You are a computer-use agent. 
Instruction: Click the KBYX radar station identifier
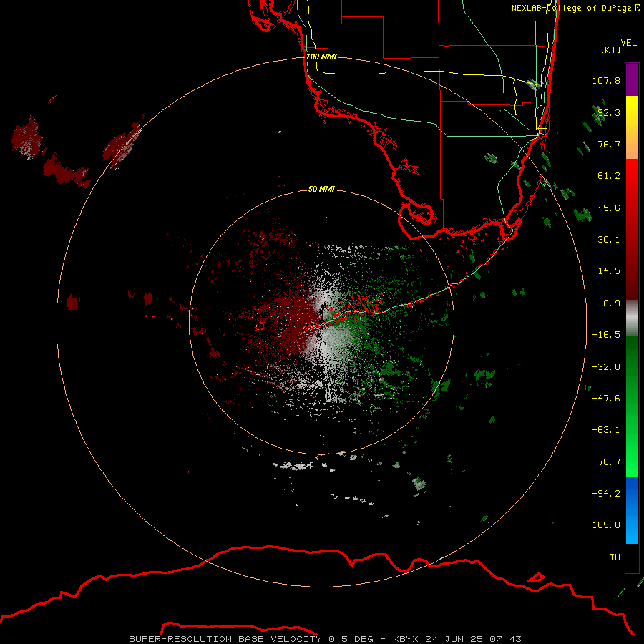click(406, 639)
